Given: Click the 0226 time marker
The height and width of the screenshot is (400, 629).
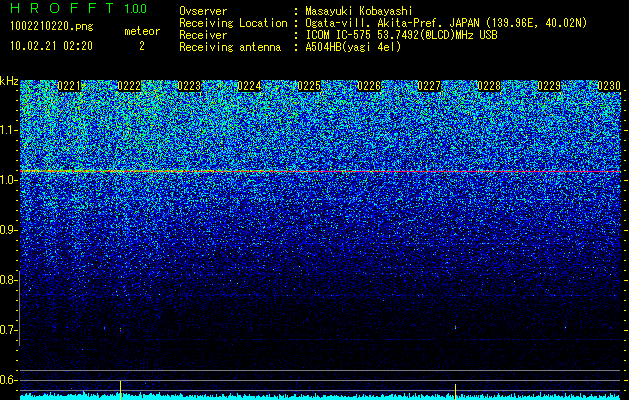Looking at the screenshot, I should point(369,86).
